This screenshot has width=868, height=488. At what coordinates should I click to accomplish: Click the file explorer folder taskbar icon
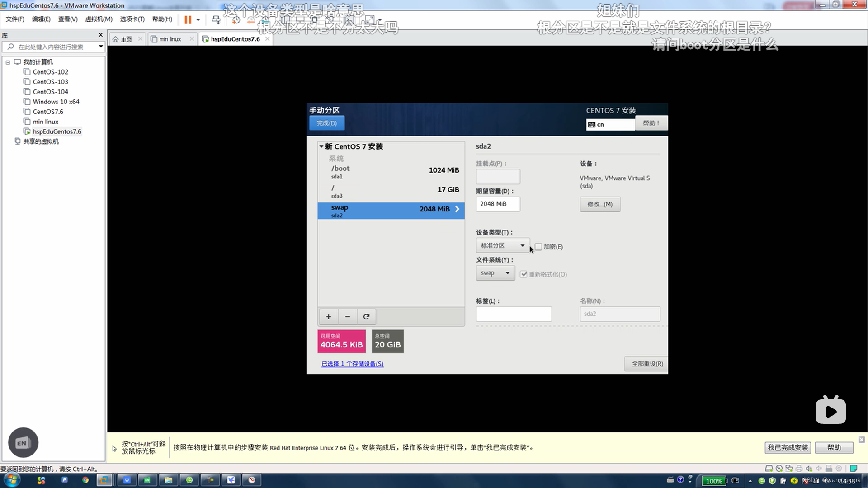pos(169,480)
